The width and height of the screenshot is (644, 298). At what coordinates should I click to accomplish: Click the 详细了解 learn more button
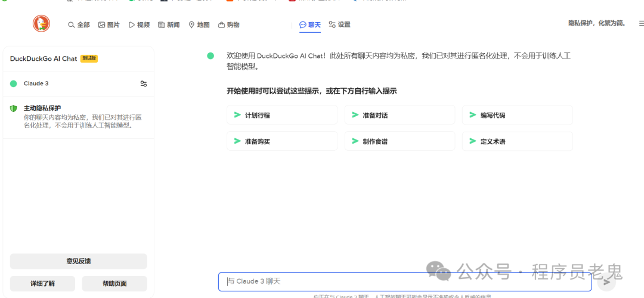tap(42, 284)
